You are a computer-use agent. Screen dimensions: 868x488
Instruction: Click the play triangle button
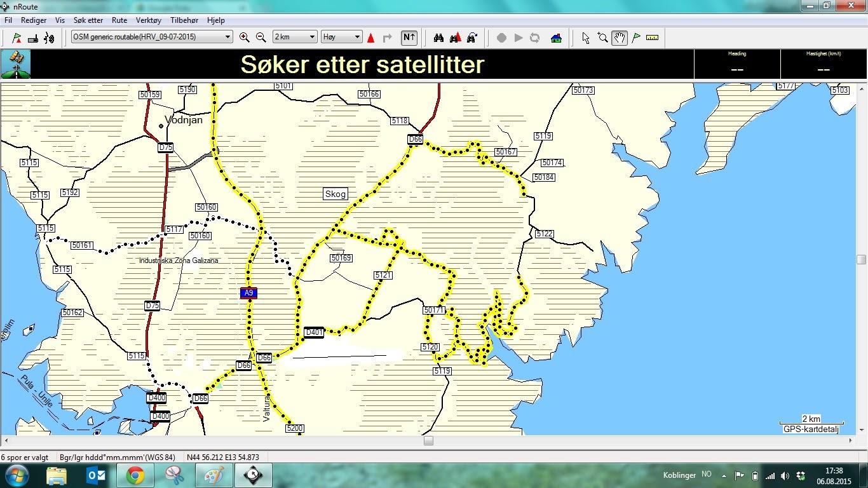click(518, 37)
